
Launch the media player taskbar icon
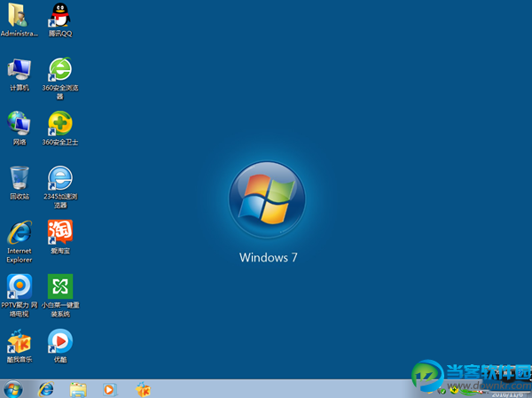(x=110, y=389)
